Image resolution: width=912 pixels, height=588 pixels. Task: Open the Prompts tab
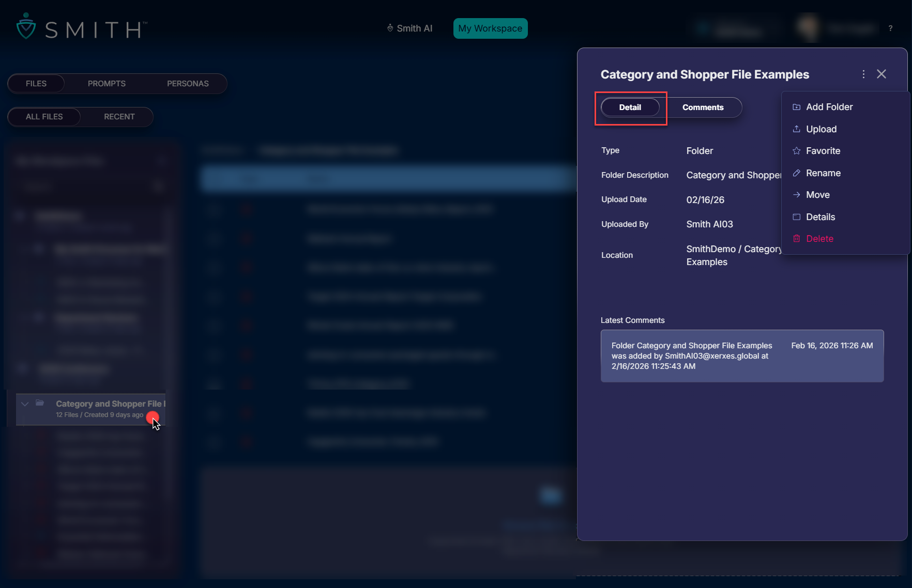pos(107,84)
